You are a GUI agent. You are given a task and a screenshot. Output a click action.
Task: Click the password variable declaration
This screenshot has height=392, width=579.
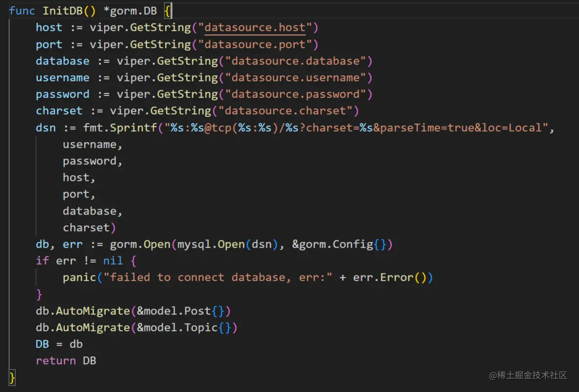tap(62, 95)
